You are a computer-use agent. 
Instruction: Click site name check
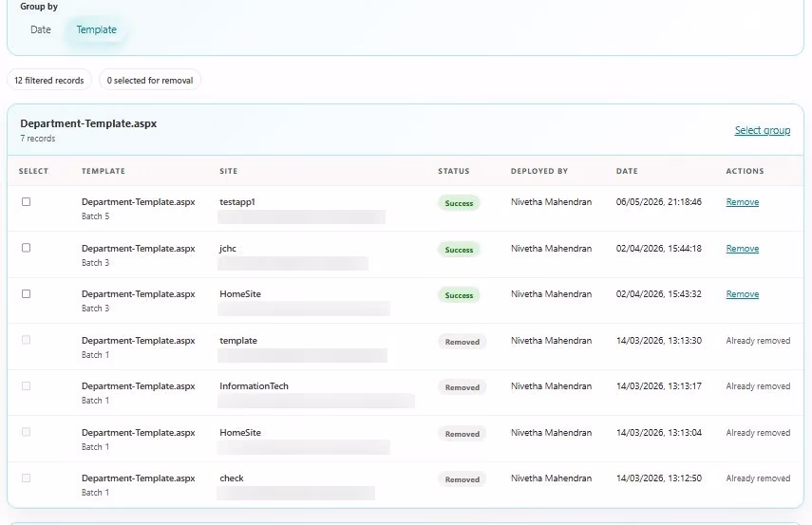coord(232,478)
